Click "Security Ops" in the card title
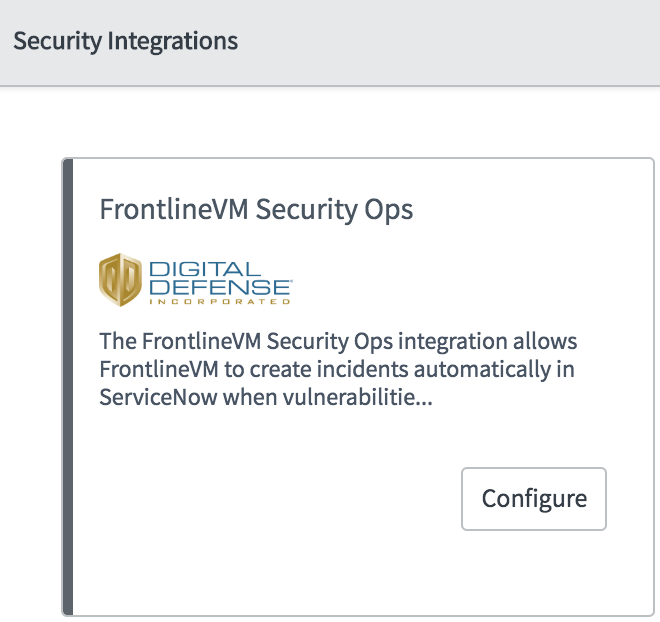 click(334, 210)
